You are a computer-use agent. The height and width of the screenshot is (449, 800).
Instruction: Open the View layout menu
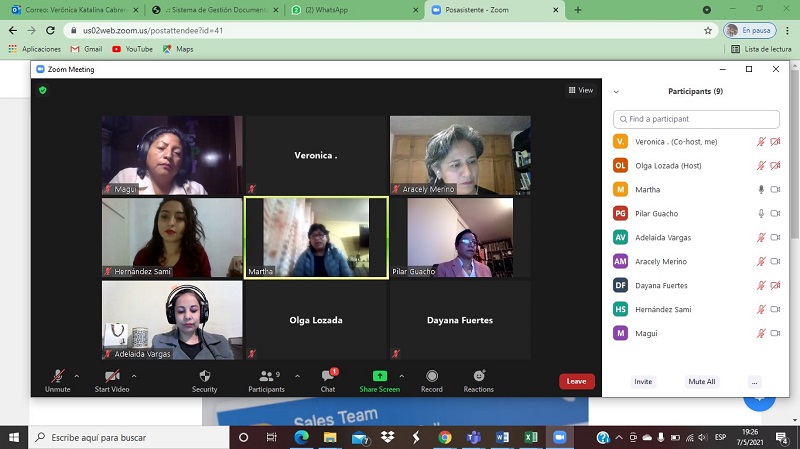click(579, 90)
